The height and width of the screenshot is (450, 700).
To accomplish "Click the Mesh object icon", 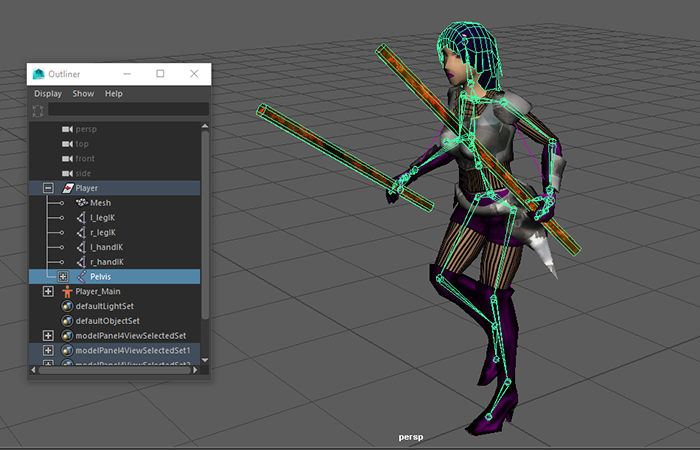I will (82, 203).
